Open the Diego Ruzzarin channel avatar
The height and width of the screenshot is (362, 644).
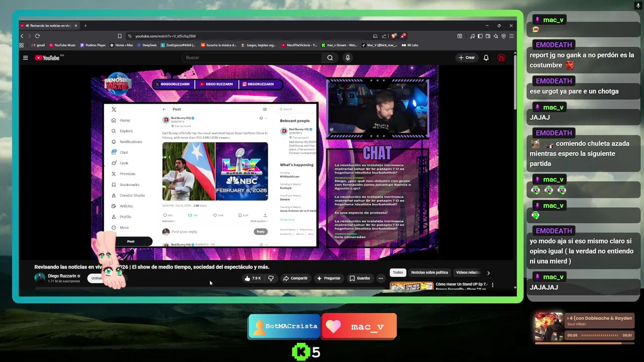[x=40, y=278]
